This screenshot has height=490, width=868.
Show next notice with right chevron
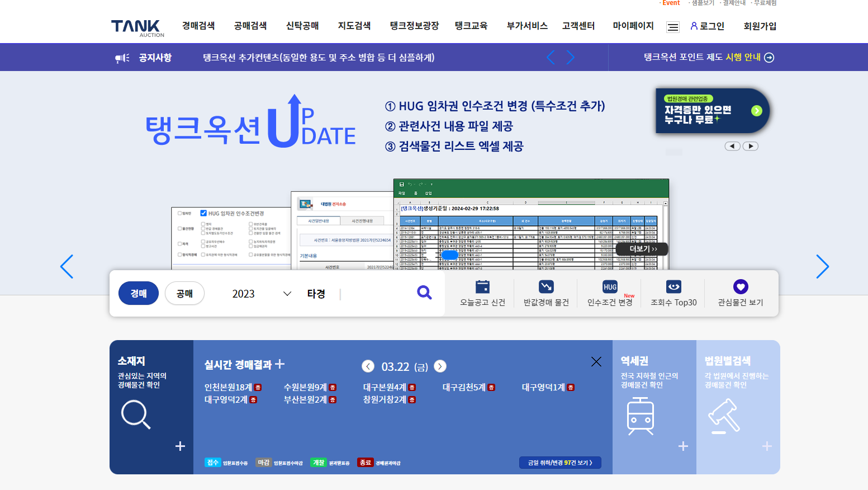pyautogui.click(x=570, y=57)
